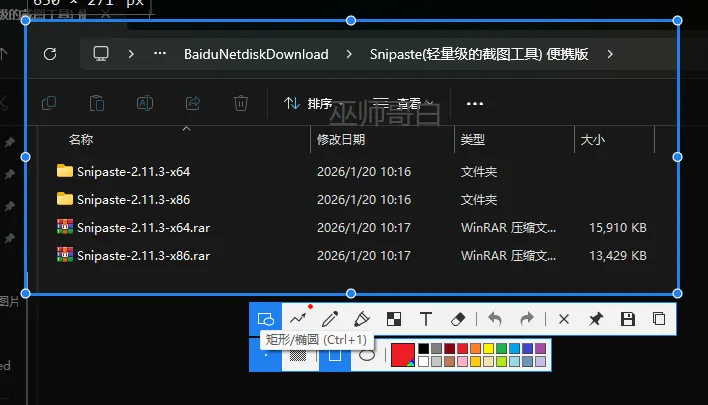Select the Rectangle/Ellipse annotation tool
Image resolution: width=708 pixels, height=405 pixels.
pyautogui.click(x=266, y=319)
